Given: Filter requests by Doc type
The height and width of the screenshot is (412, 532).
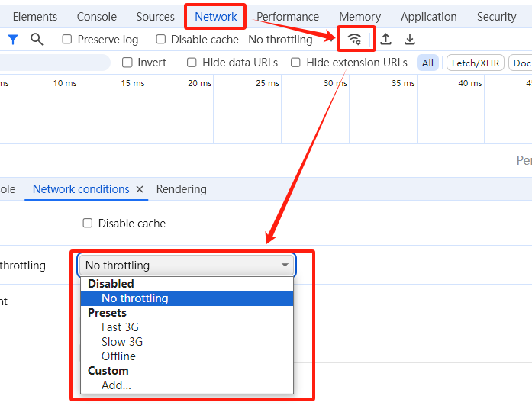Looking at the screenshot, I should click(521, 63).
